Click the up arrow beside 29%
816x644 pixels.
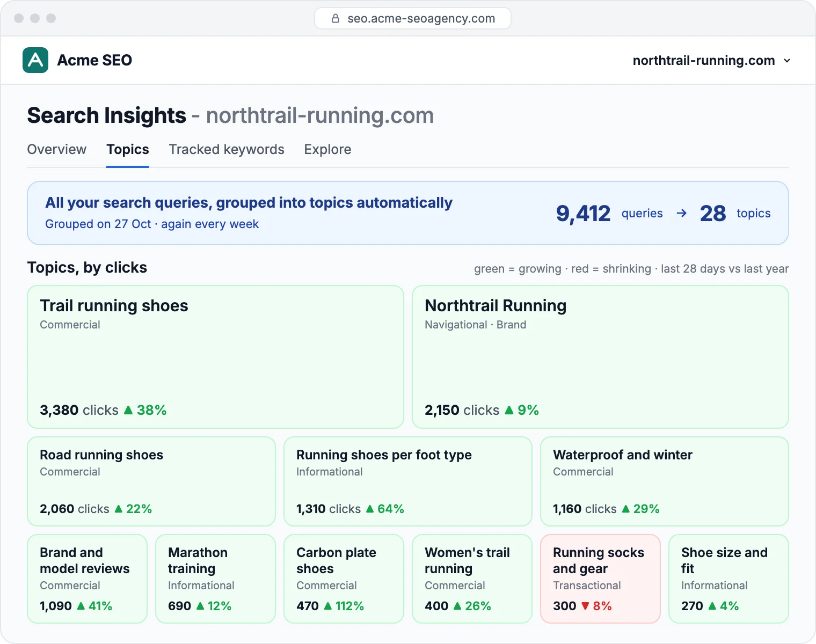(626, 509)
